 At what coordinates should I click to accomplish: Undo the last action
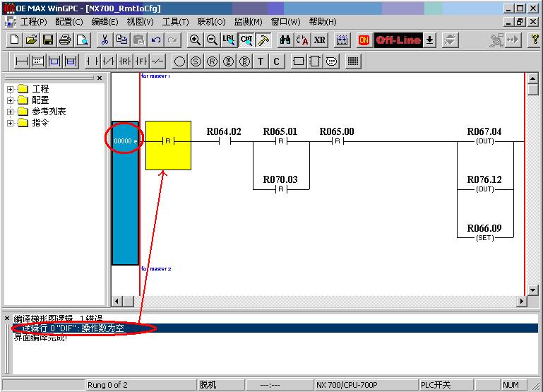tap(155, 40)
